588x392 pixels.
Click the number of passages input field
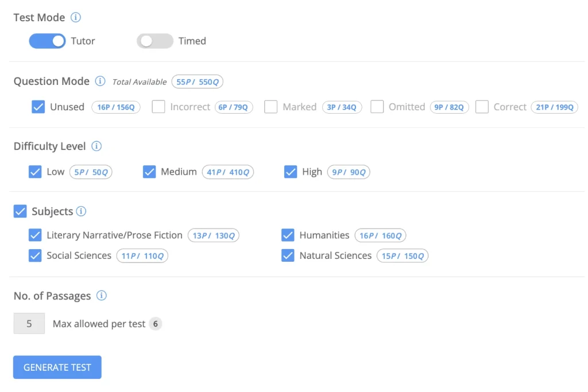29,324
